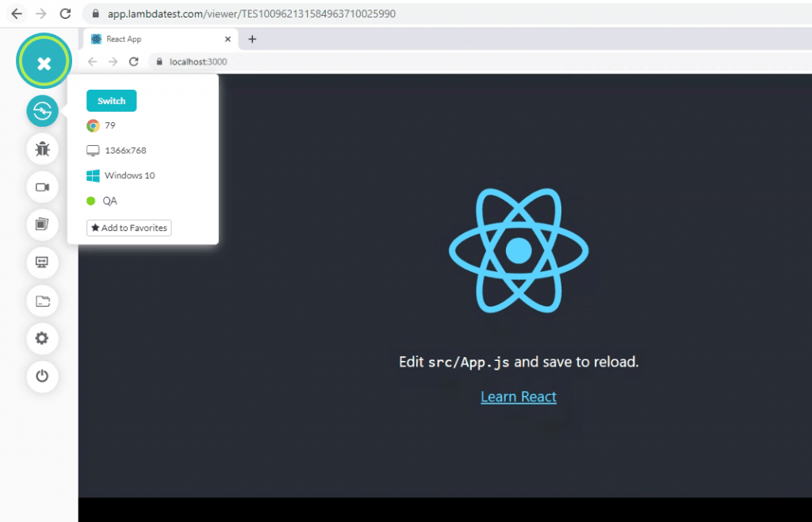
Task: Follow the Learn React link
Action: [x=518, y=397]
